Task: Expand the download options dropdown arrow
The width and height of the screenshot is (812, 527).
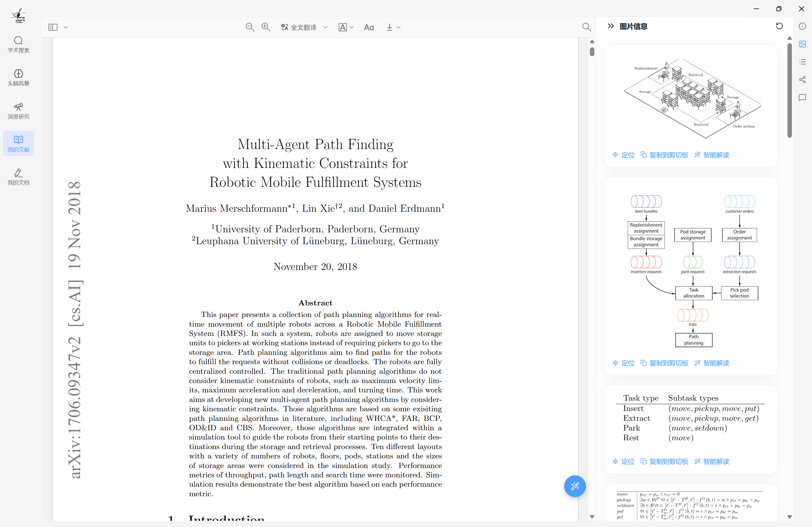Action: click(x=399, y=27)
